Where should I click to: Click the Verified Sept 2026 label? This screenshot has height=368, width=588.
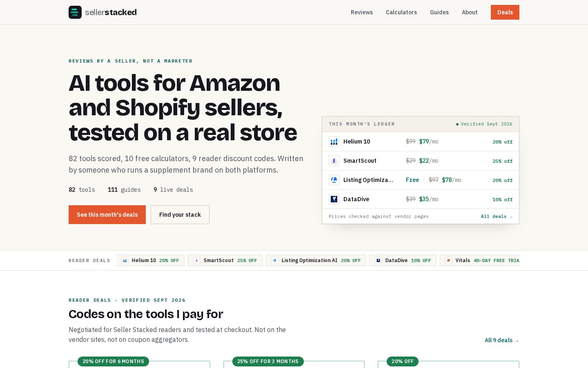pyautogui.click(x=484, y=124)
